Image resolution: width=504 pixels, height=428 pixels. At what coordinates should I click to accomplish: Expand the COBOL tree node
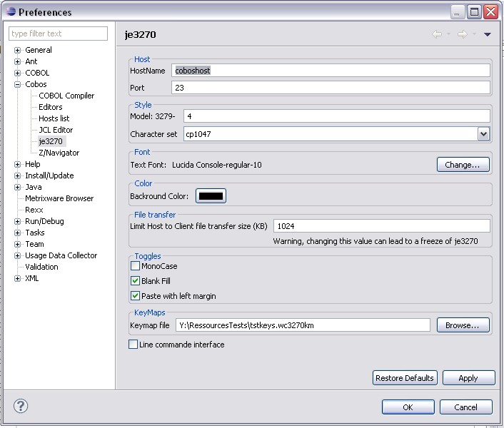(17, 73)
